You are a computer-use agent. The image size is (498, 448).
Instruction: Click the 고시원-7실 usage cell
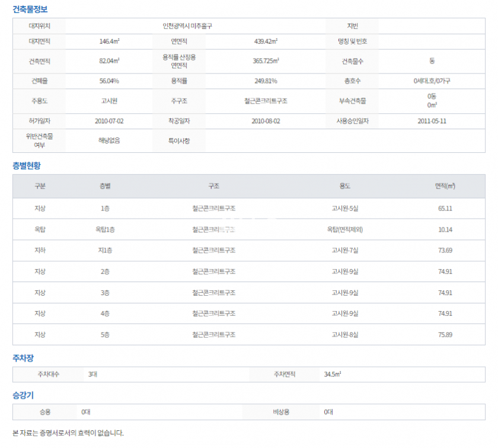(x=345, y=251)
